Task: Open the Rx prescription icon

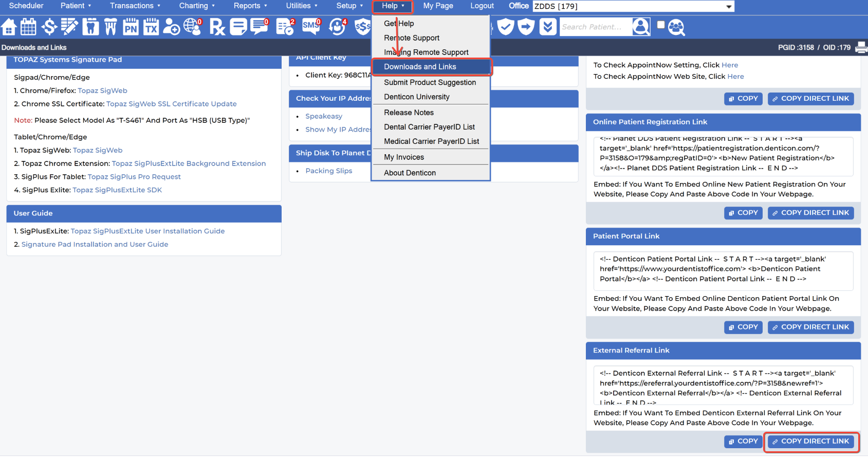Action: point(217,26)
